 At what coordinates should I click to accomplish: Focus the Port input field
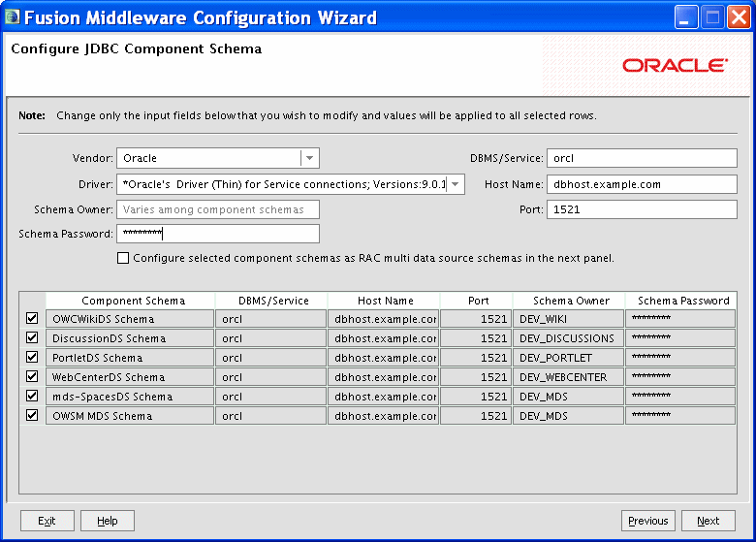coord(642,209)
